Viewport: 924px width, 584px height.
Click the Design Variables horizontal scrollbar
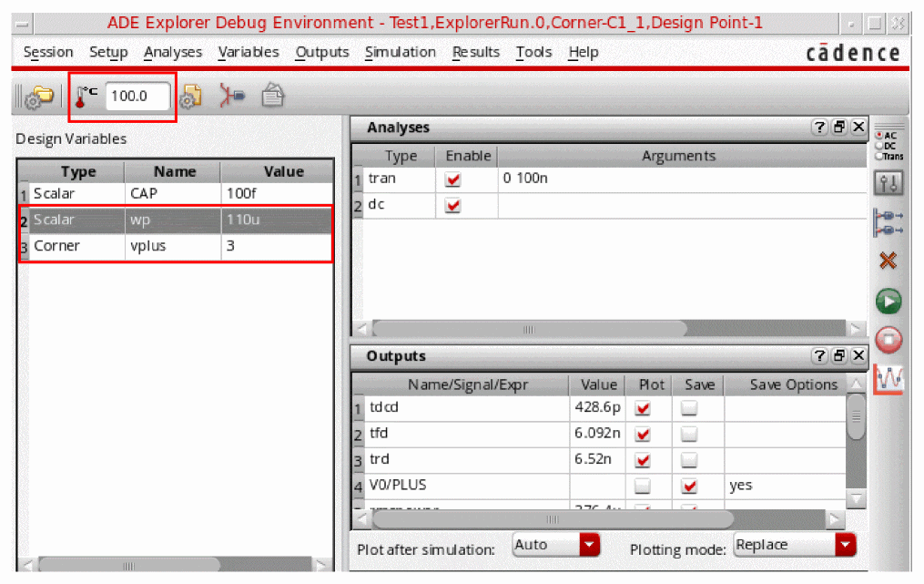(129, 566)
